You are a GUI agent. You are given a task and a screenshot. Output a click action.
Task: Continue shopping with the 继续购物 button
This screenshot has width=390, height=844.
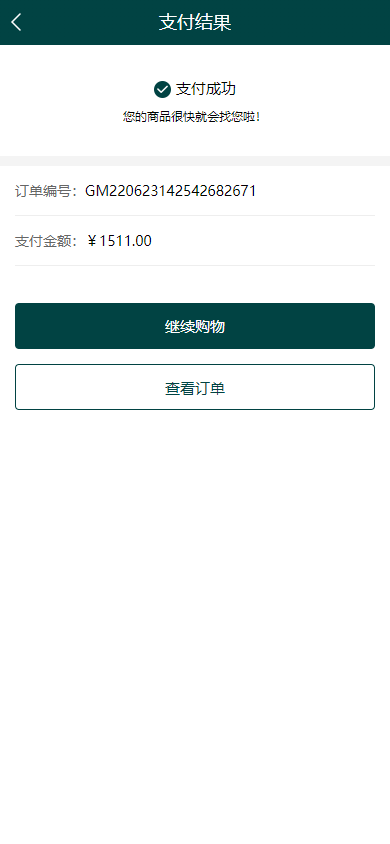pyautogui.click(x=195, y=326)
